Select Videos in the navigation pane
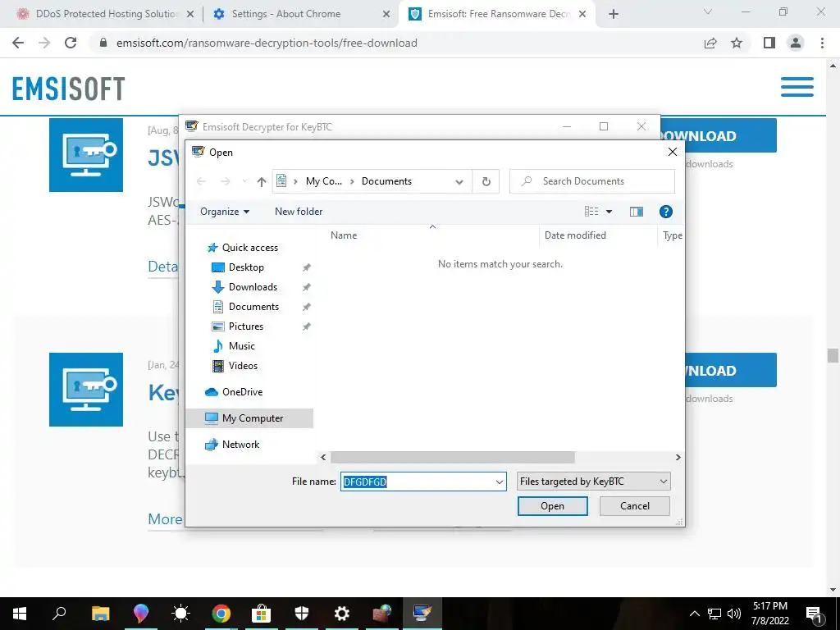The width and height of the screenshot is (840, 630). point(243,366)
